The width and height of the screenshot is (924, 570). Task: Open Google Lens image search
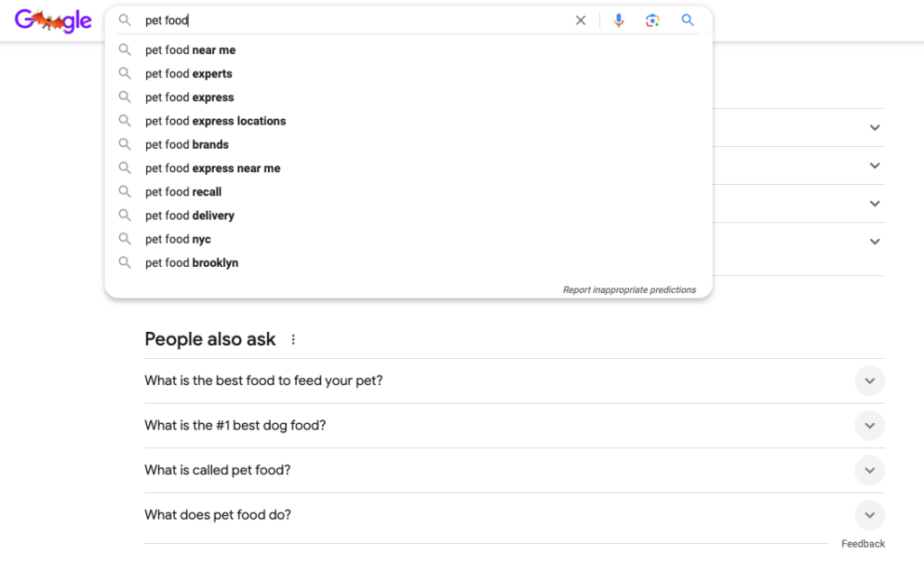click(652, 20)
